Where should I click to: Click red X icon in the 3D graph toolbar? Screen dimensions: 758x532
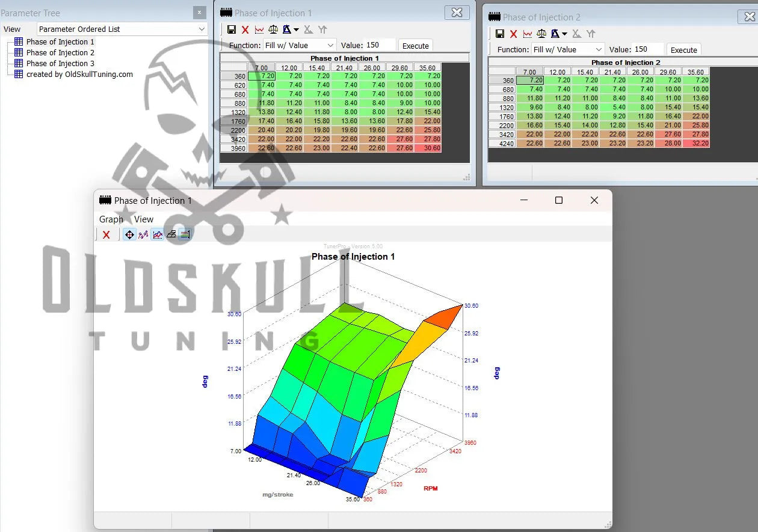point(106,234)
